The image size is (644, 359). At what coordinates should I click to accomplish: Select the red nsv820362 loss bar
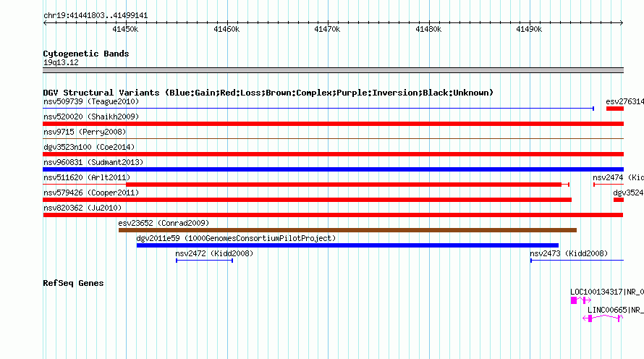point(333,215)
